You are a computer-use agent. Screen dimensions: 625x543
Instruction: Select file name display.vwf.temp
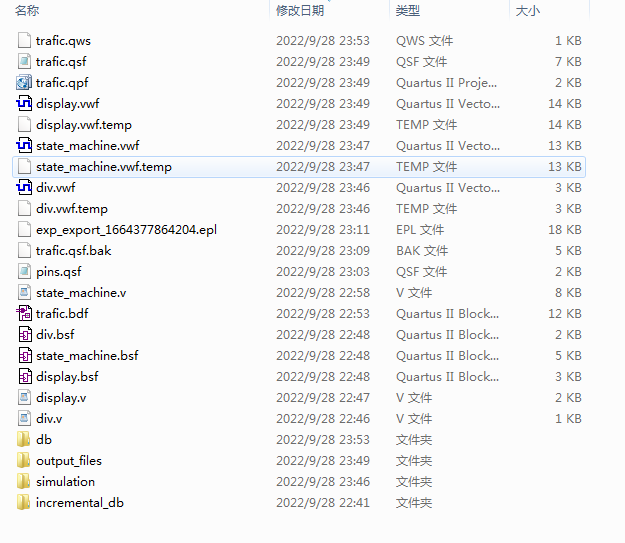coord(84,125)
